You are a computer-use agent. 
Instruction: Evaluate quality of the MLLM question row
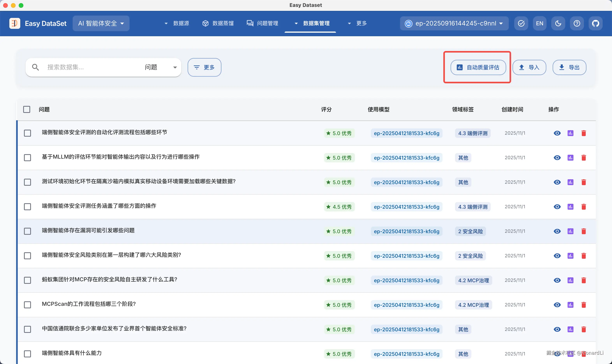[x=570, y=157]
